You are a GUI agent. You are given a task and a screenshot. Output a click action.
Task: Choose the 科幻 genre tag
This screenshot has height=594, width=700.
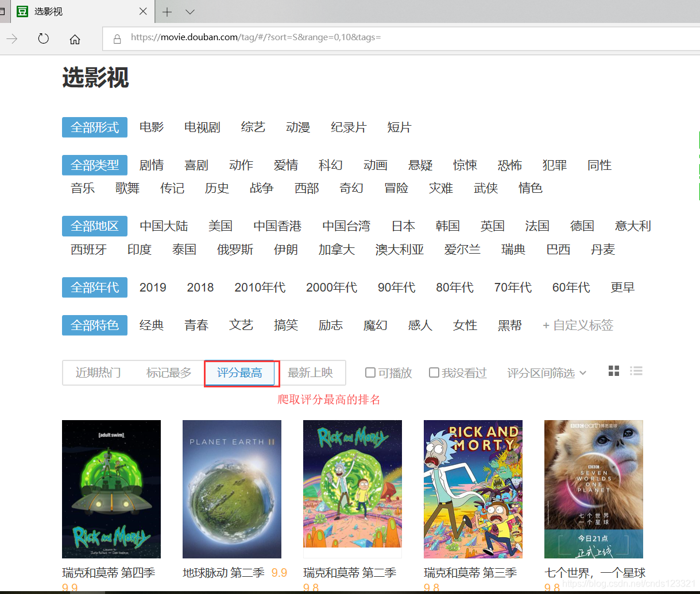tap(331, 165)
